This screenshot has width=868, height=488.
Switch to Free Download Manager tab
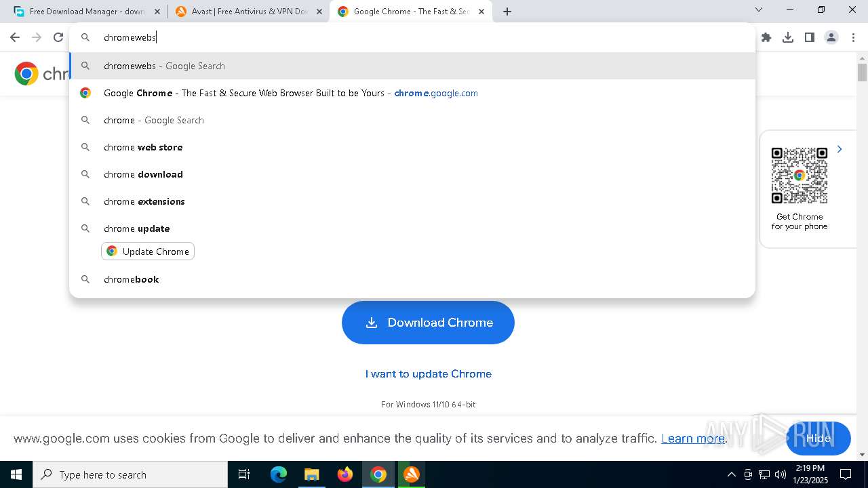[x=87, y=12]
